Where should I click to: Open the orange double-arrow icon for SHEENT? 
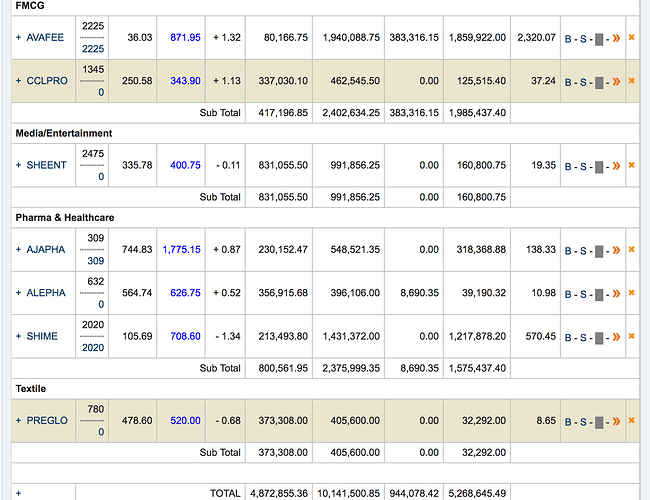616,166
